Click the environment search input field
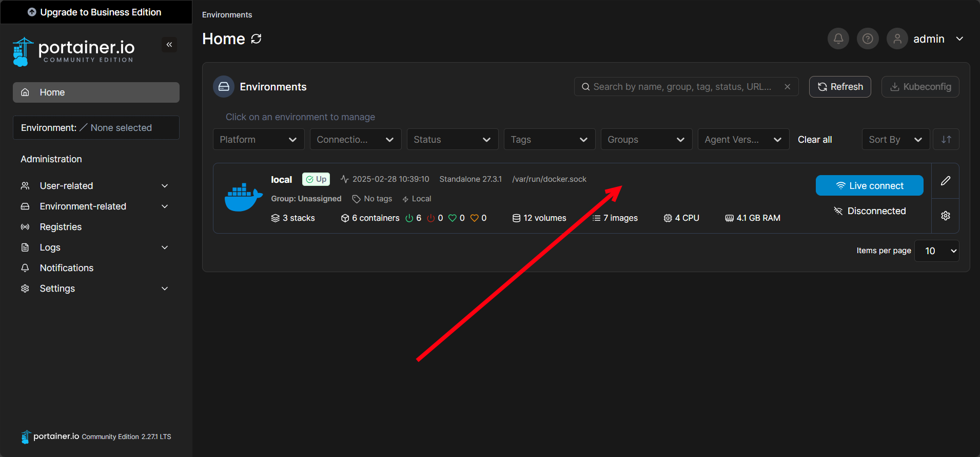The image size is (980, 457). [x=682, y=87]
